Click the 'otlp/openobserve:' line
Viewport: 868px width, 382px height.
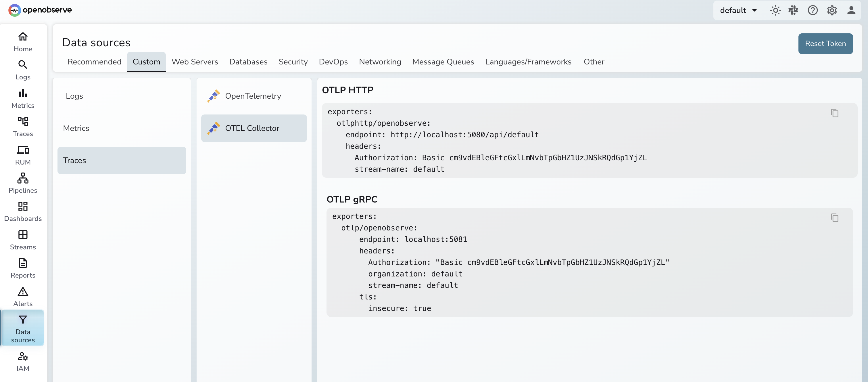click(379, 228)
